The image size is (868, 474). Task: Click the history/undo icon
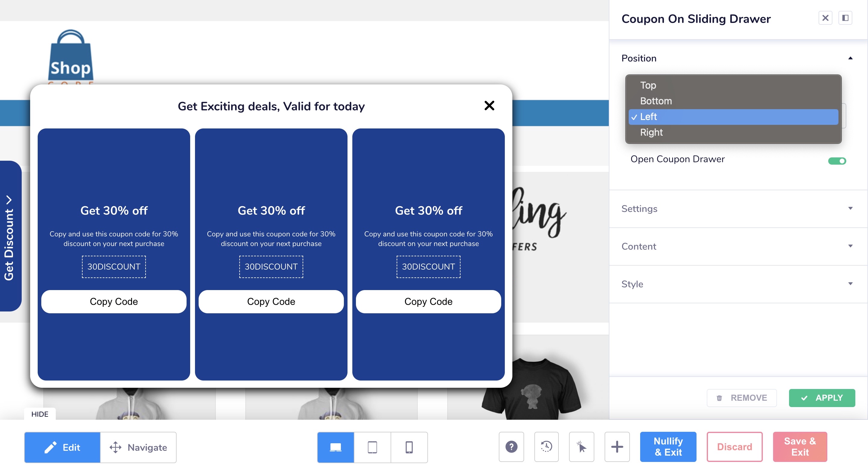(x=547, y=447)
